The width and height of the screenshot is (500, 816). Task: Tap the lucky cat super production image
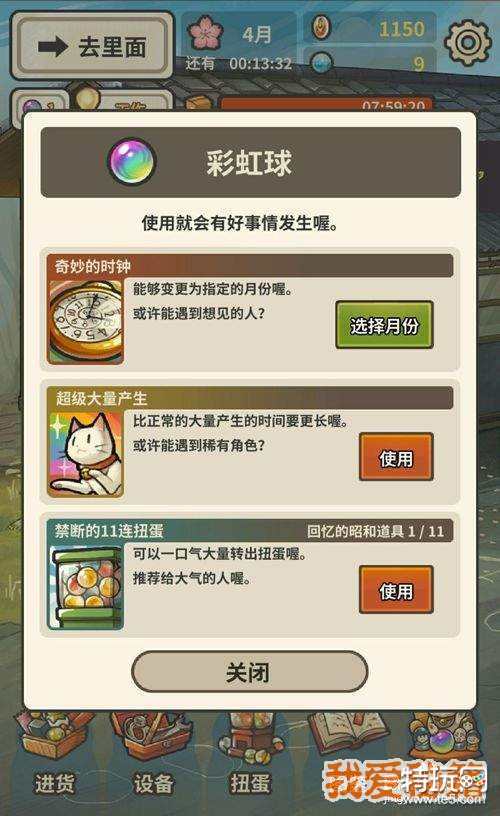tap(86, 454)
